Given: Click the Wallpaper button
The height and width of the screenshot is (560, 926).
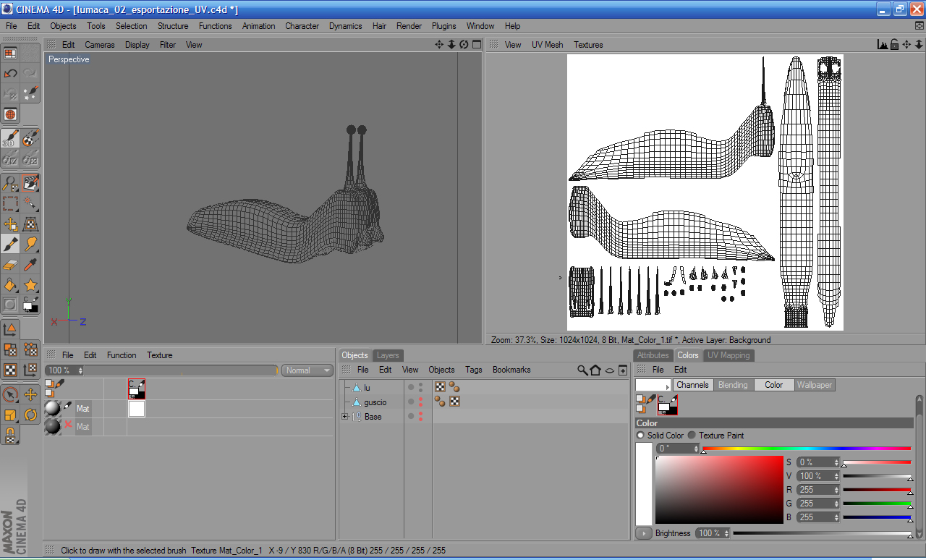Looking at the screenshot, I should tap(815, 385).
